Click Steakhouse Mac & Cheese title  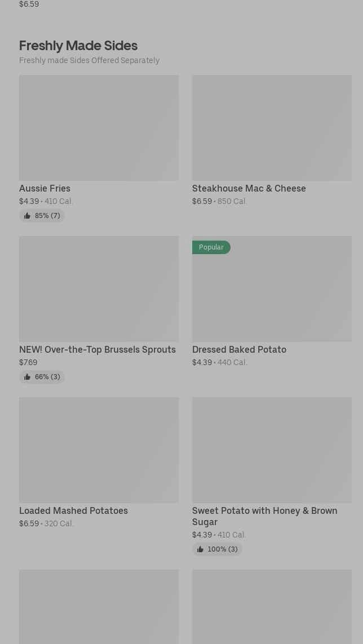point(249,189)
